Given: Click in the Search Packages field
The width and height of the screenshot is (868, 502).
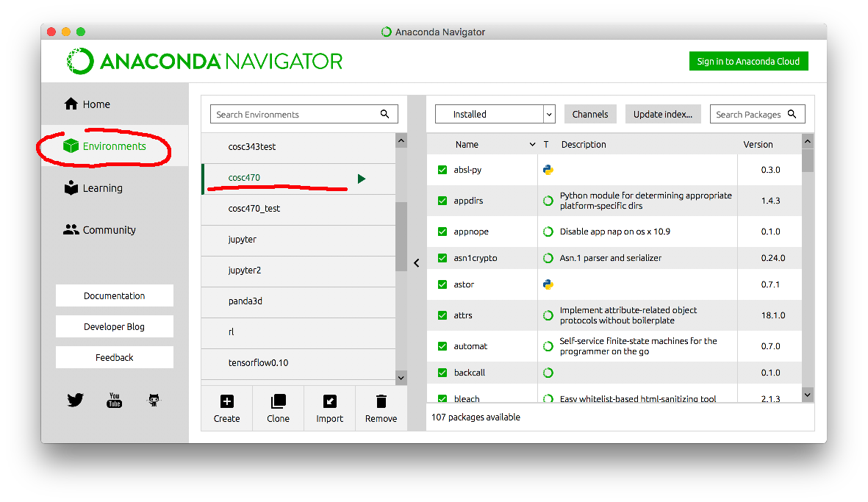Looking at the screenshot, I should coord(757,114).
